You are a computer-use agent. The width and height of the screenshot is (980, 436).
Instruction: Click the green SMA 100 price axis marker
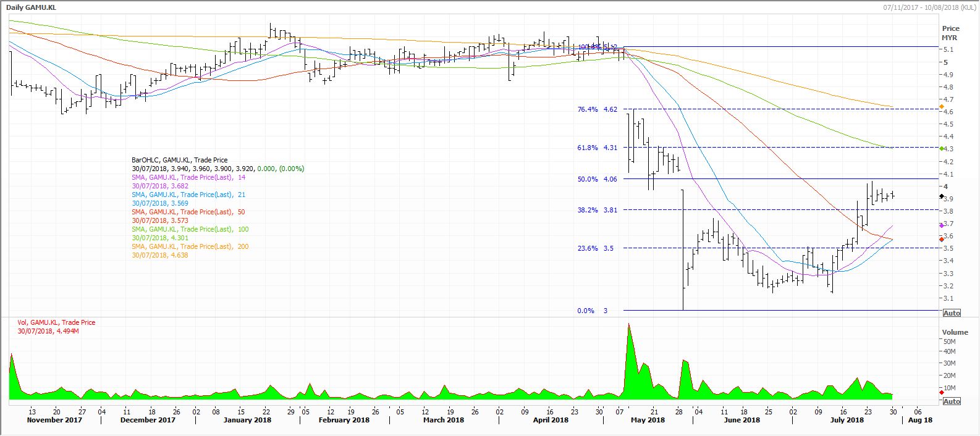click(x=941, y=149)
